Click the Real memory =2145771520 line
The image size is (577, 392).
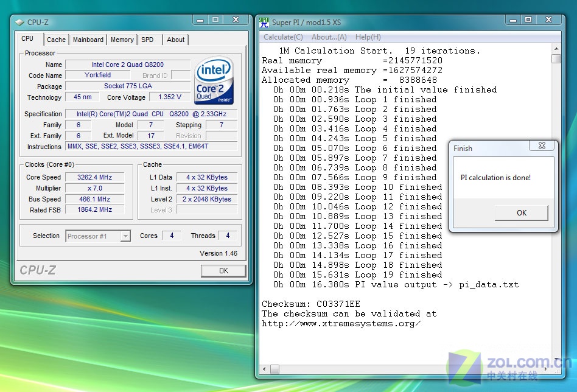tap(352, 61)
